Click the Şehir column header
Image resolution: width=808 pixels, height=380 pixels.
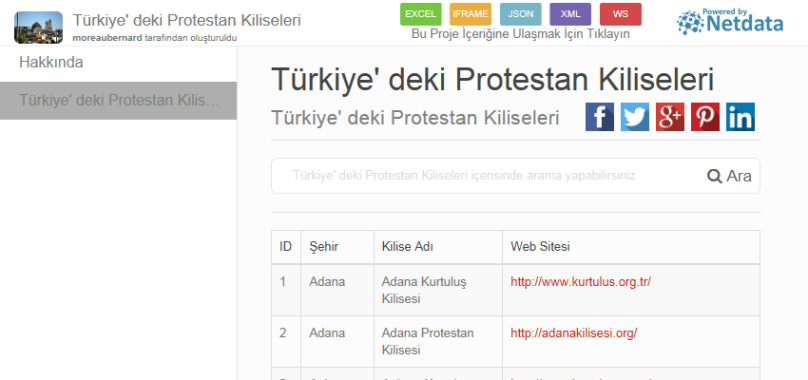tap(338, 247)
